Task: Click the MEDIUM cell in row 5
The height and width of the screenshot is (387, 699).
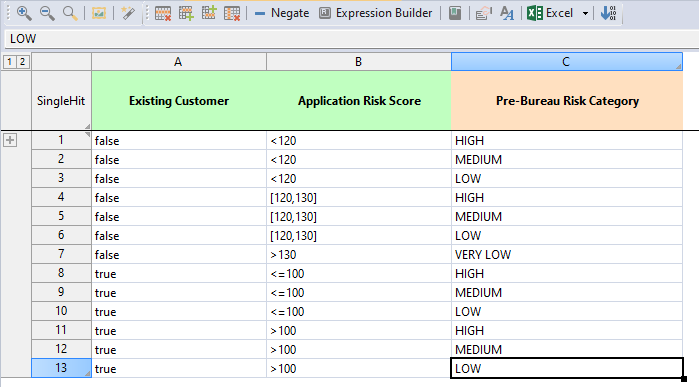Action: (567, 217)
